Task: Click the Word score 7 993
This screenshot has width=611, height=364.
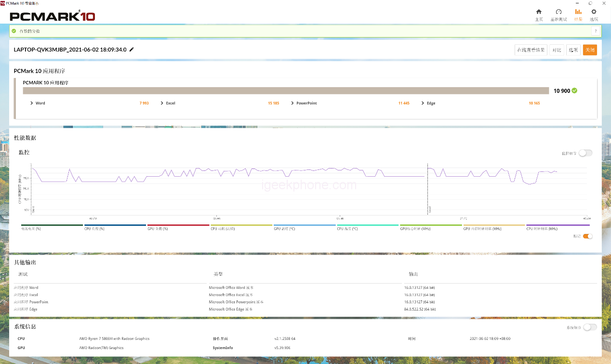Action: click(x=144, y=103)
